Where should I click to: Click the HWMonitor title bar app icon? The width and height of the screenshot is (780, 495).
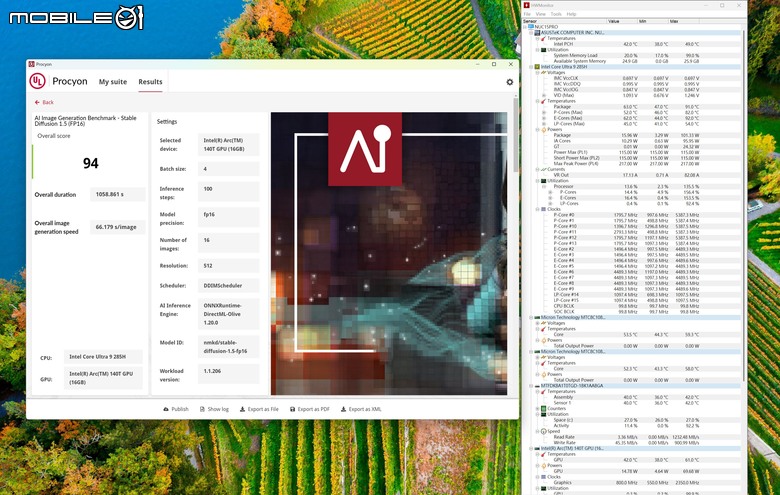tap(526, 5)
